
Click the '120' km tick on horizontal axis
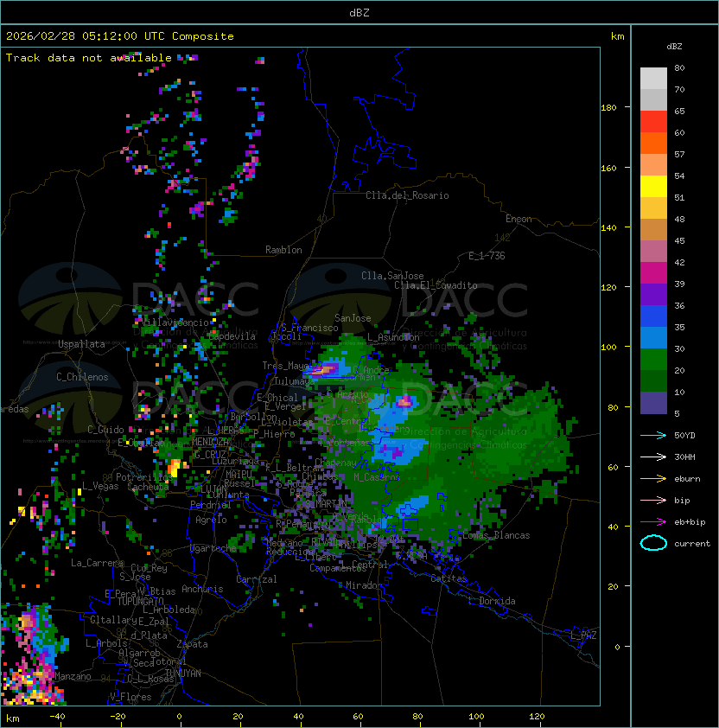tap(537, 717)
